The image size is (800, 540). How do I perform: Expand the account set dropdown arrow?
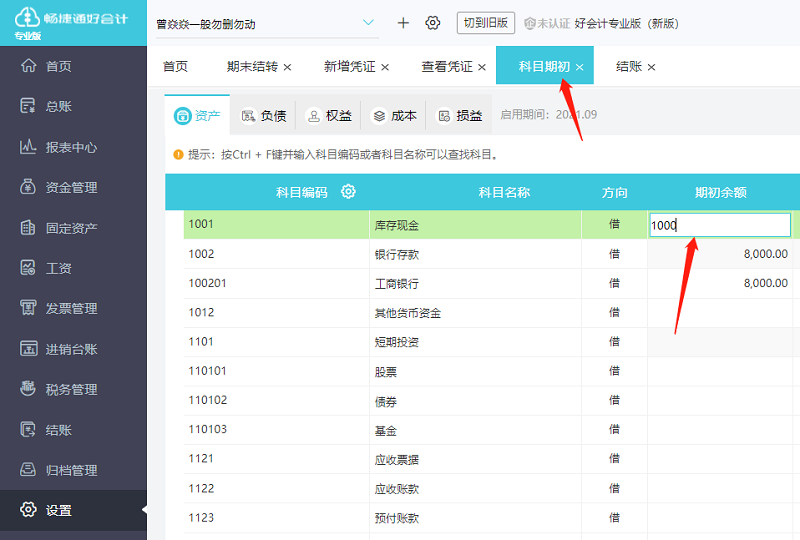(x=368, y=22)
